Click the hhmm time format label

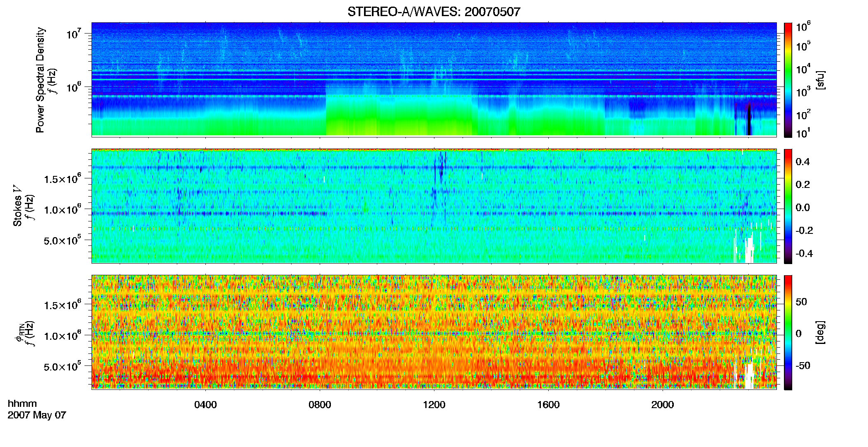pos(22,404)
